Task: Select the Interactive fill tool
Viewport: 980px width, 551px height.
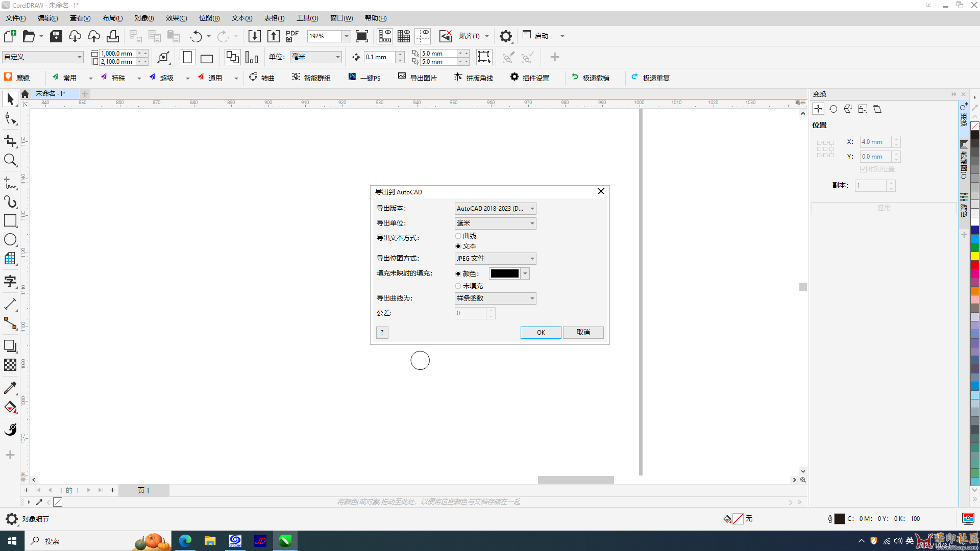Action: 10,407
